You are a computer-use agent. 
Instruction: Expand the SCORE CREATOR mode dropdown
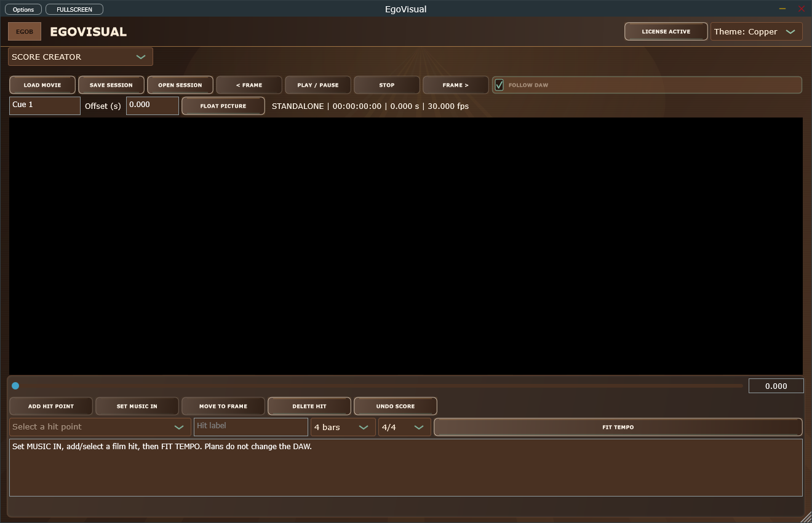81,57
